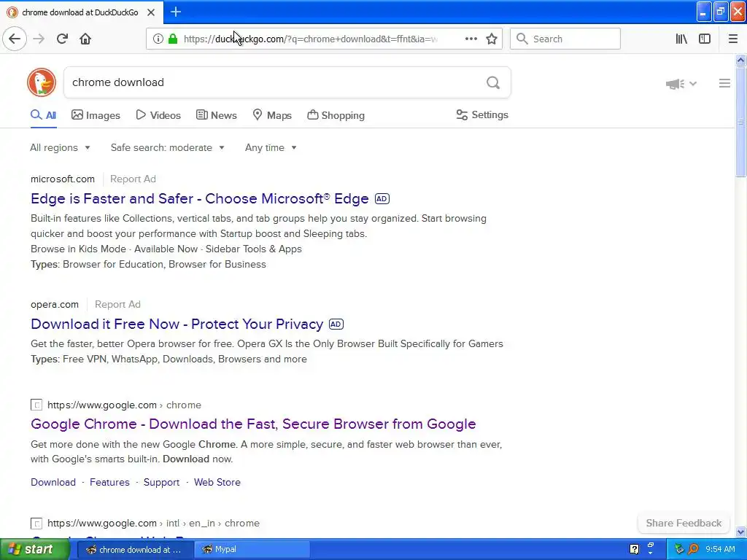Click the Share Feedback button
Viewport: 747px width, 560px height.
coord(684,524)
